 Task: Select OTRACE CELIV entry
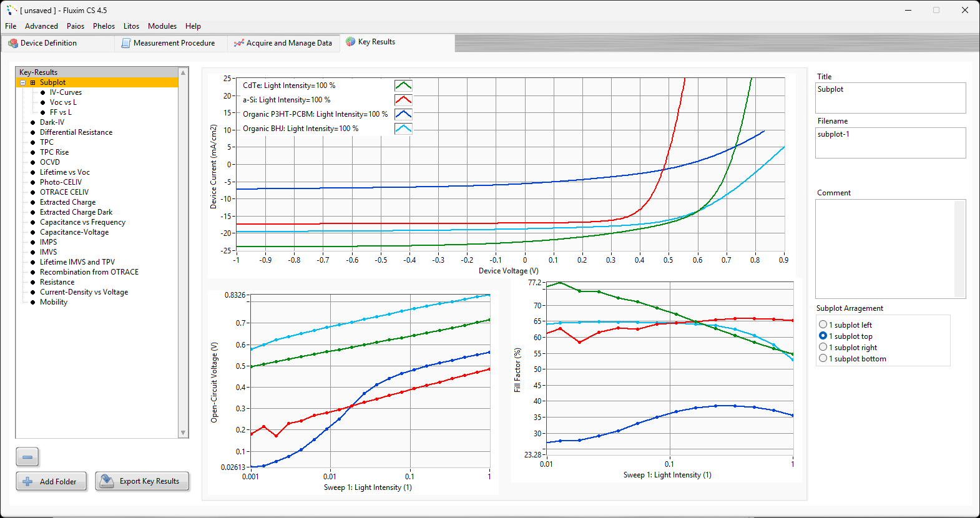[x=64, y=192]
